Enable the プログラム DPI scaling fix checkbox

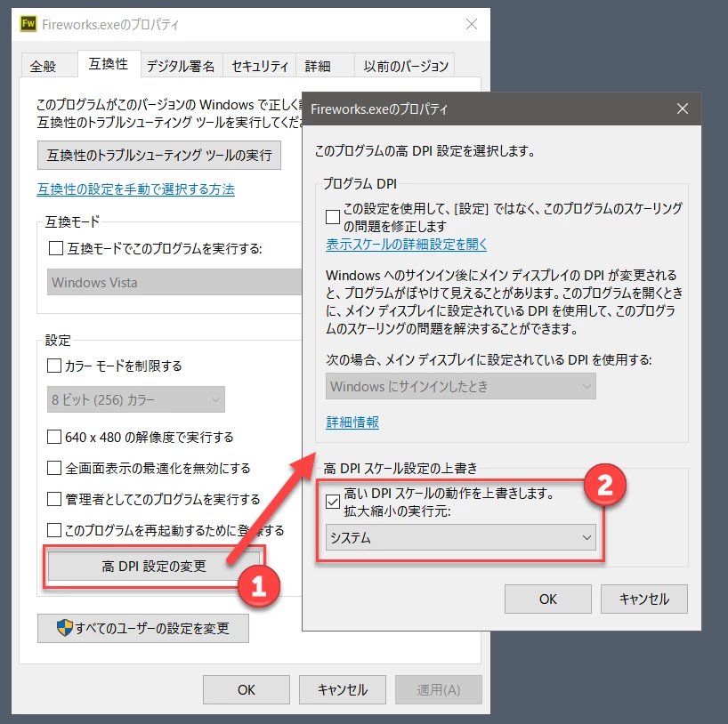333,217
